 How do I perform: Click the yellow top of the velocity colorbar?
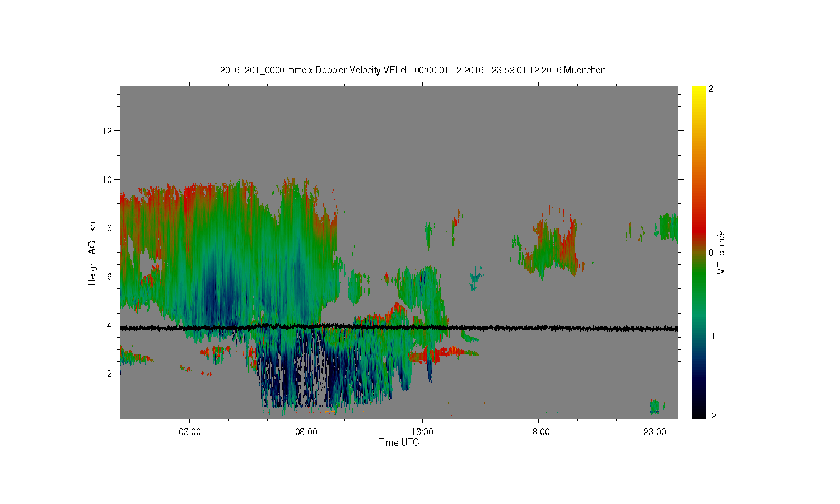[698, 91]
